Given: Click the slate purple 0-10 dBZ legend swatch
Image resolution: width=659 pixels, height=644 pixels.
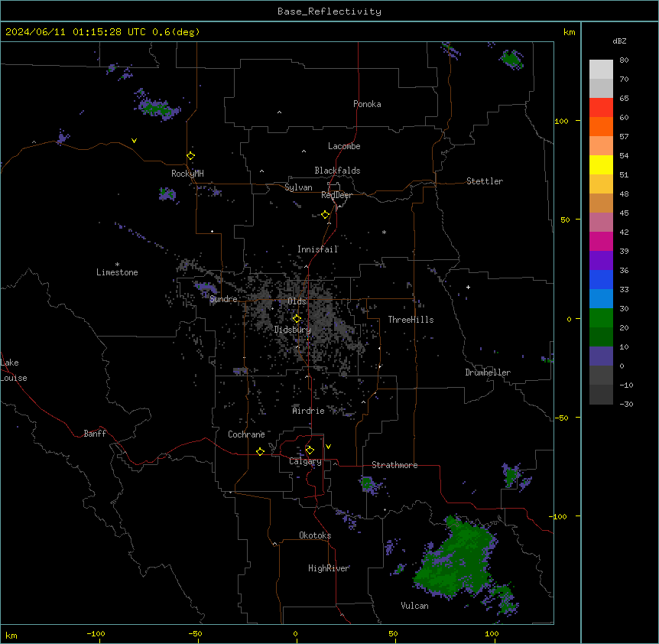Looking at the screenshot, I should (601, 356).
